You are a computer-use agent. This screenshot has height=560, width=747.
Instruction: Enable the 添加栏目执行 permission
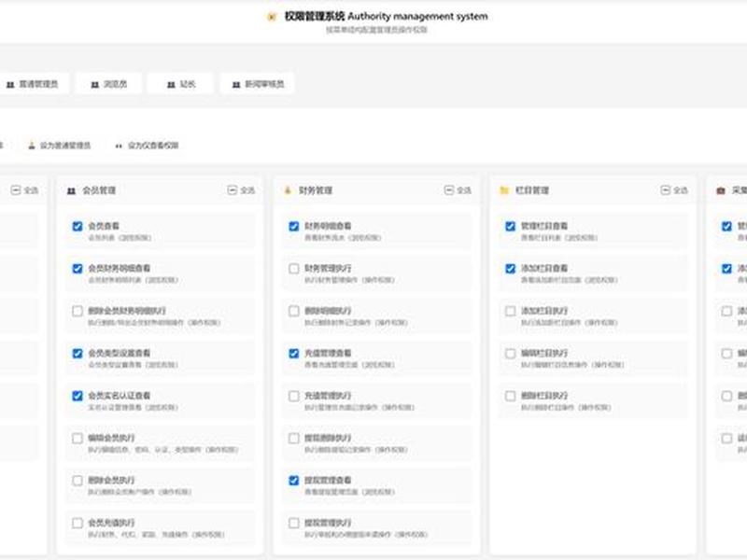tap(510, 311)
